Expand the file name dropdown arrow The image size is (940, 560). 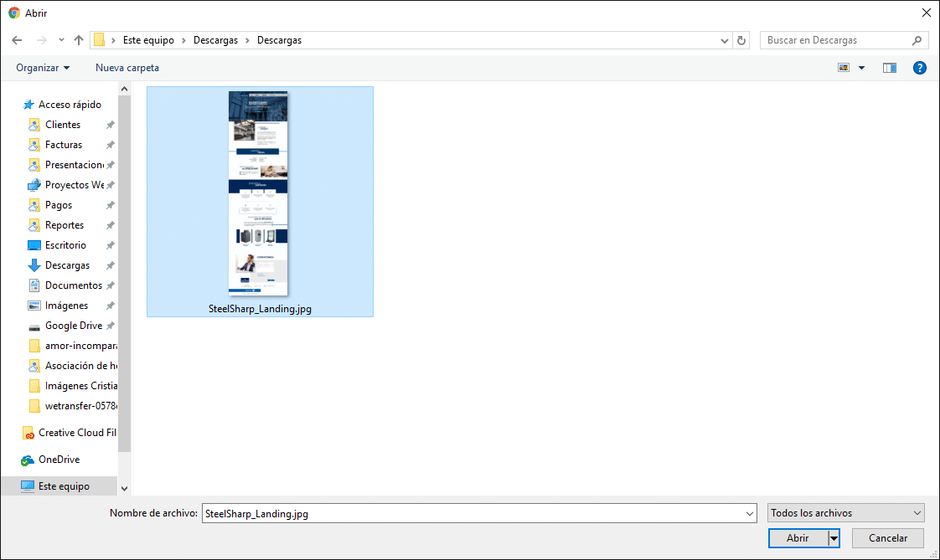tap(749, 513)
